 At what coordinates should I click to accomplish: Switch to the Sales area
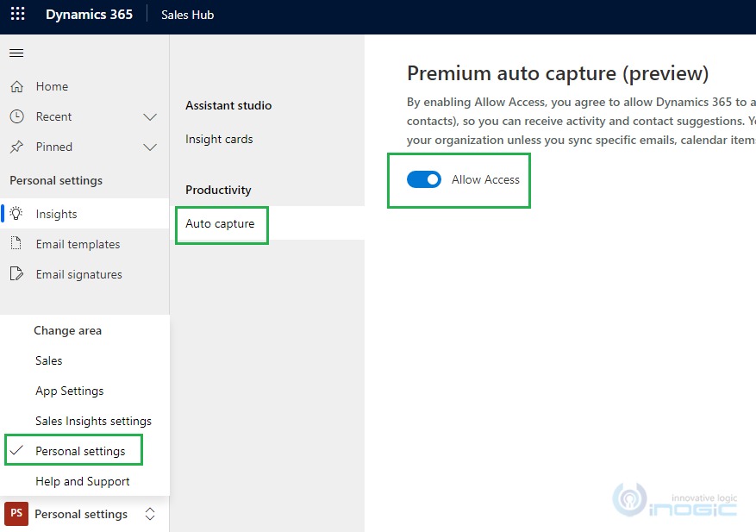pyautogui.click(x=48, y=360)
